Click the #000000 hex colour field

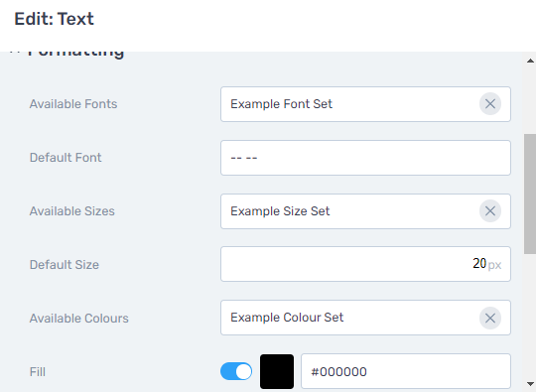(x=406, y=371)
